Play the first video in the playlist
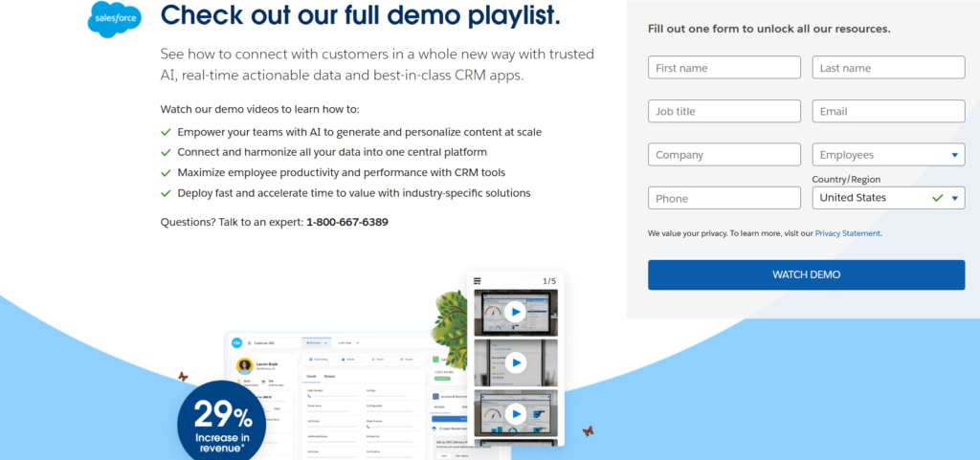Screen dimensions: 980x460 point(515,312)
